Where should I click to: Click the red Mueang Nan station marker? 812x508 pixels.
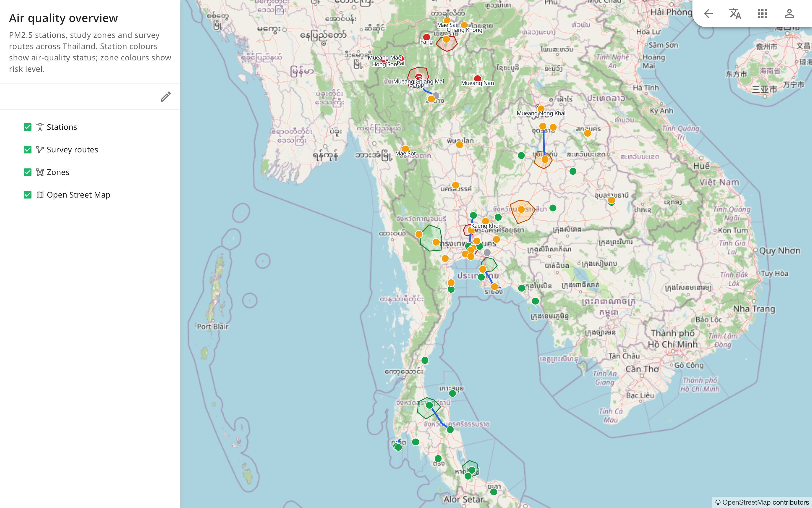(477, 78)
